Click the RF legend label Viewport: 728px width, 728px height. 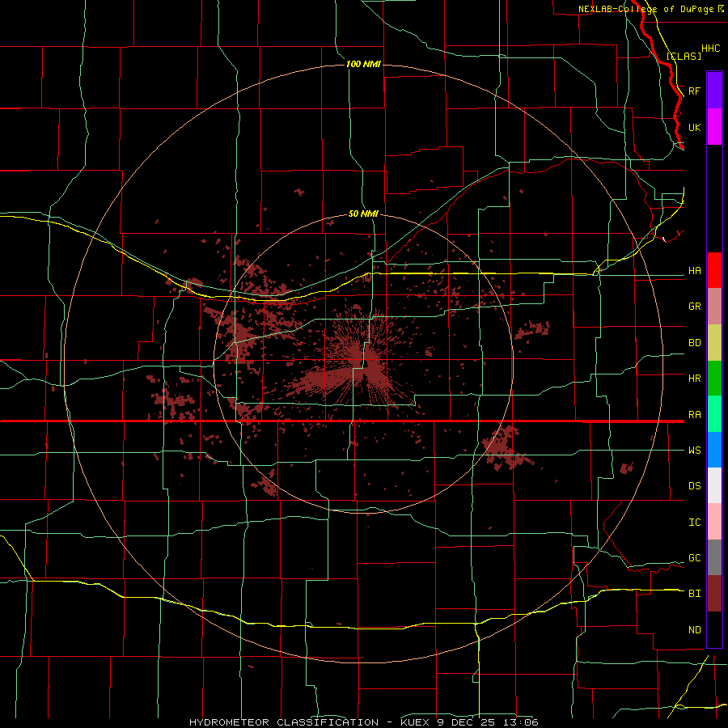coord(694,91)
